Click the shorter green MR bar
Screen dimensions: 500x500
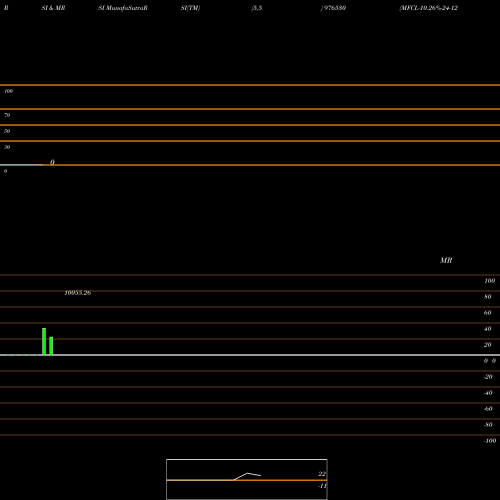click(x=51, y=346)
